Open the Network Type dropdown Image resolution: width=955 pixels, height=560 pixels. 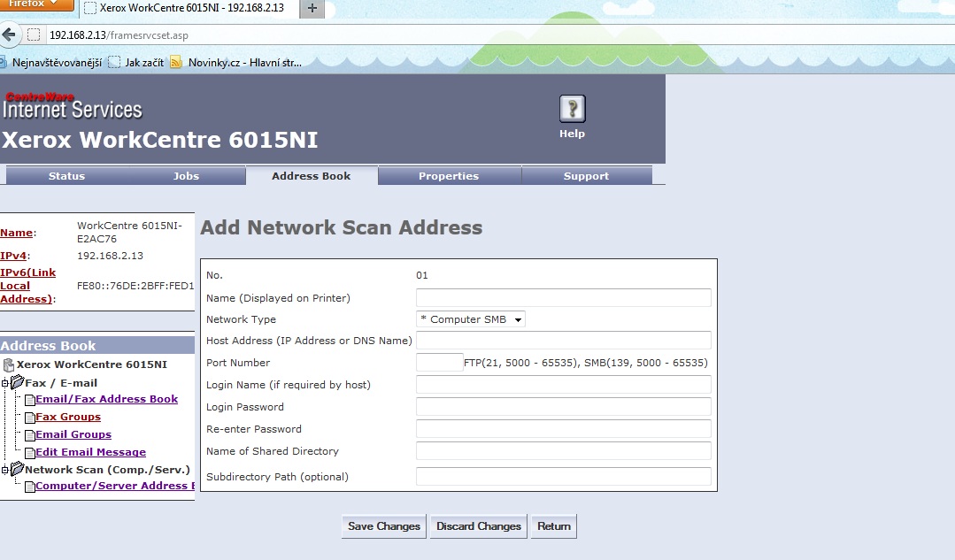click(470, 319)
